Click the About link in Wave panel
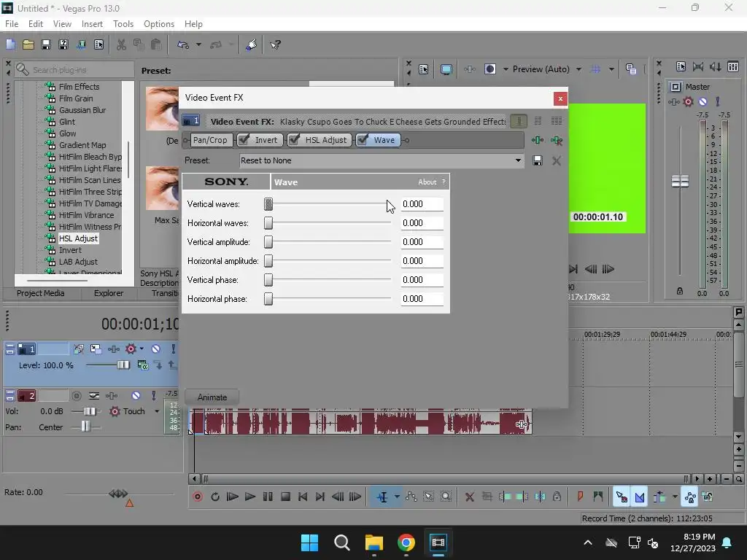747x560 pixels. (427, 182)
